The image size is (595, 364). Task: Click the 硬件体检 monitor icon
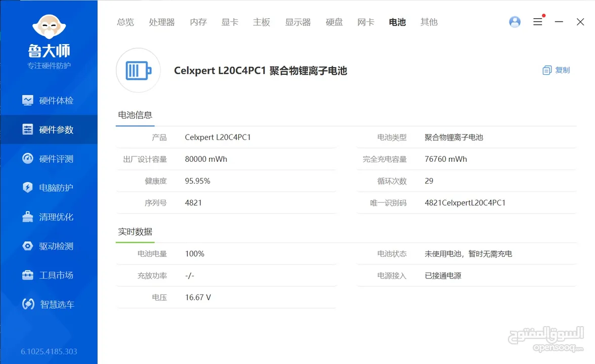pos(28,101)
